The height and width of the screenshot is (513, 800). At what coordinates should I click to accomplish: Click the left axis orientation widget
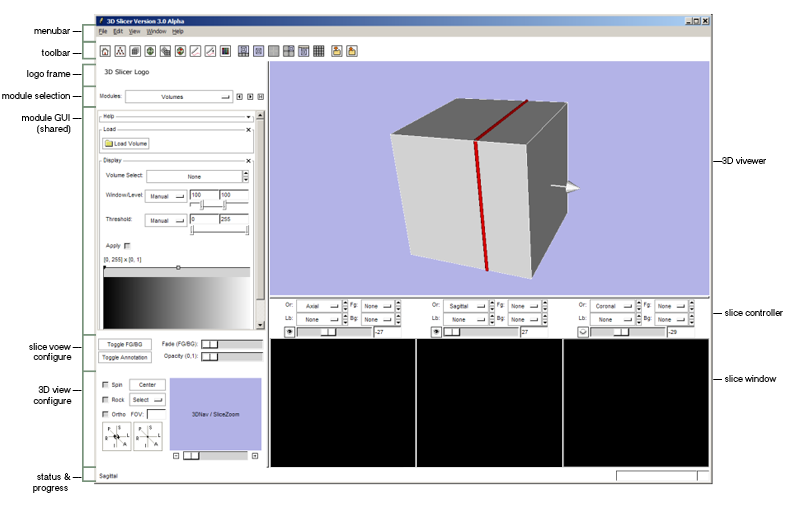[x=116, y=436]
